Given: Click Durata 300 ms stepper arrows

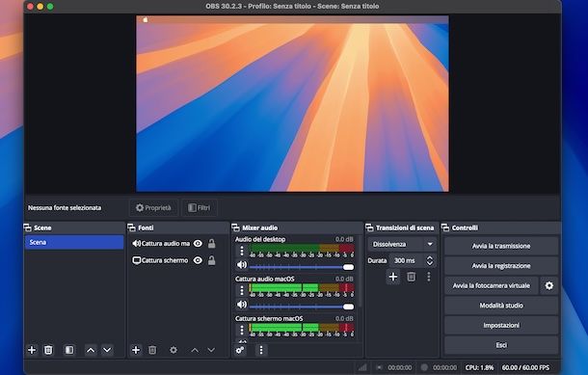Looking at the screenshot, I should 430,260.
